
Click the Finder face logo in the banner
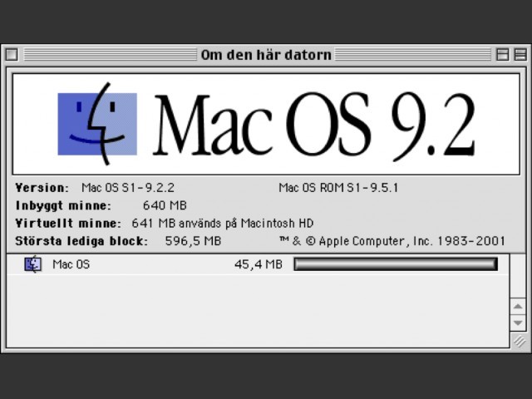[97, 124]
